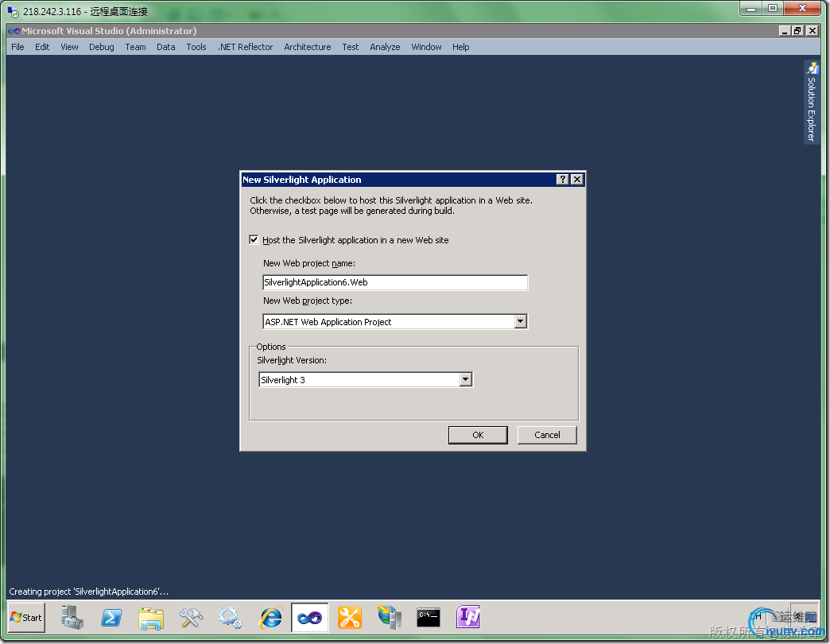Click the dialog help question mark button

563,180
